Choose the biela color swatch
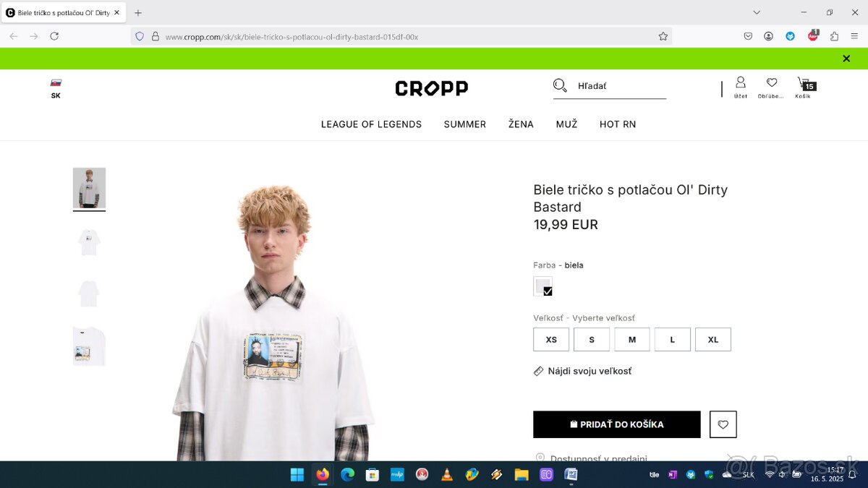 coord(542,286)
